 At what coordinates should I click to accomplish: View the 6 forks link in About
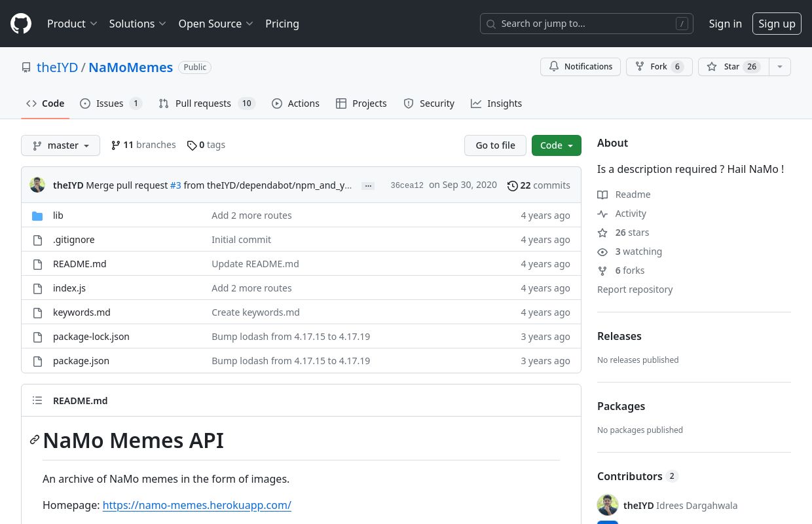(621, 271)
